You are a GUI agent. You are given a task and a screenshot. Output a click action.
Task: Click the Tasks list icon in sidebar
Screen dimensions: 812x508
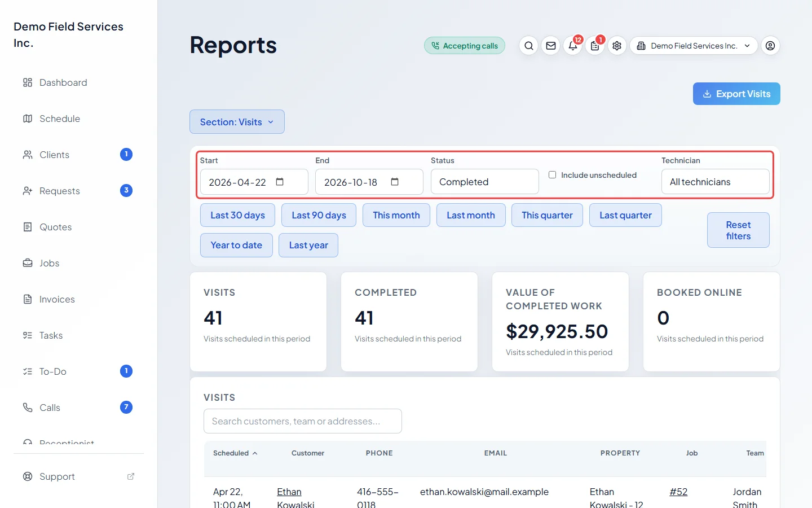tap(28, 335)
